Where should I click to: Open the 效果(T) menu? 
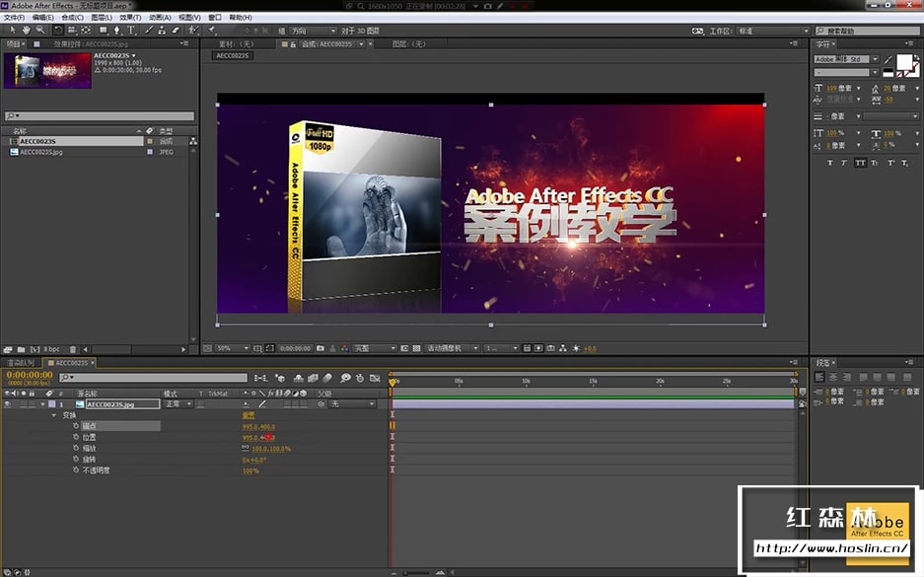[130, 18]
